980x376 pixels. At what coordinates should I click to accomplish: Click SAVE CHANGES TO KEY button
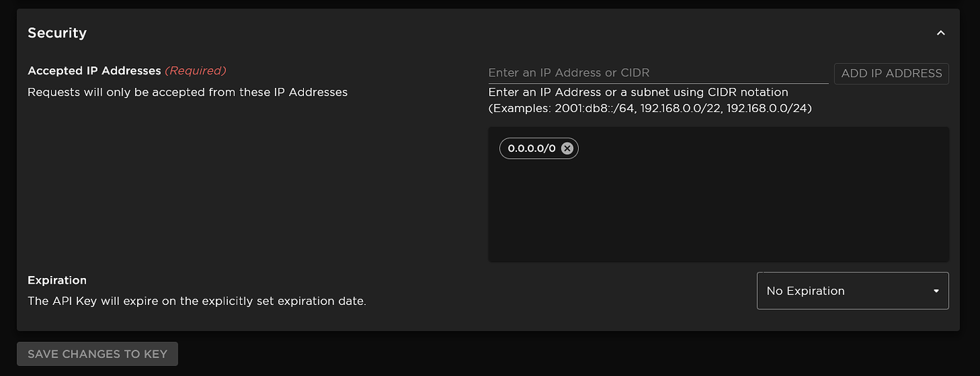point(97,354)
